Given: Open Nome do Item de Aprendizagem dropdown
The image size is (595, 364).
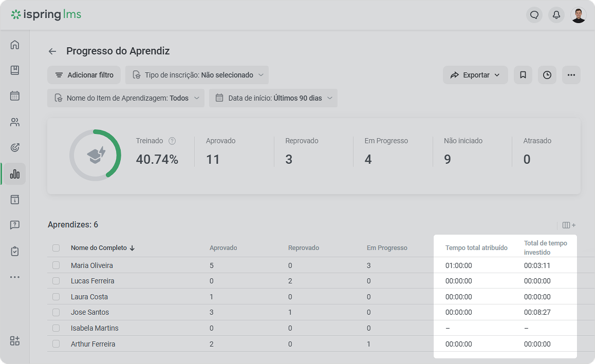Looking at the screenshot, I should tap(126, 98).
